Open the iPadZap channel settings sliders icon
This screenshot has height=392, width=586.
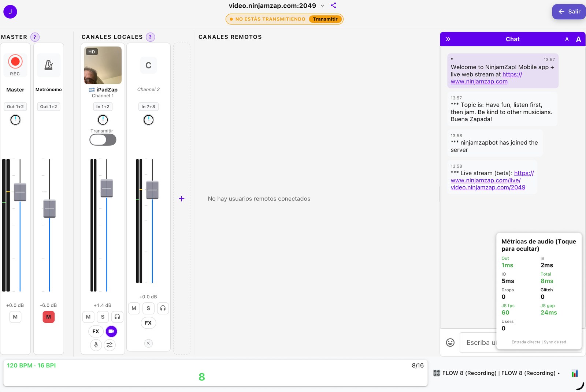tap(110, 345)
